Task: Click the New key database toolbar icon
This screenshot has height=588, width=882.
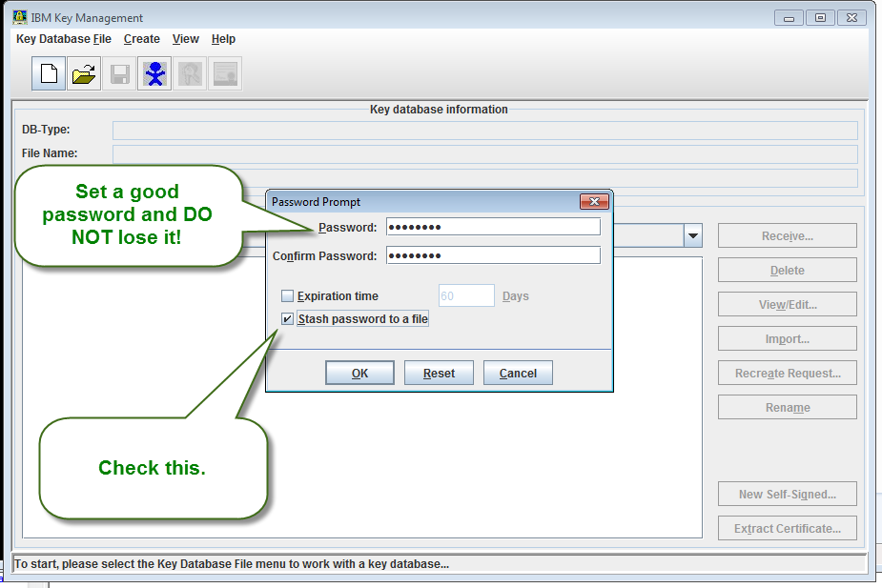Action: coord(48,72)
